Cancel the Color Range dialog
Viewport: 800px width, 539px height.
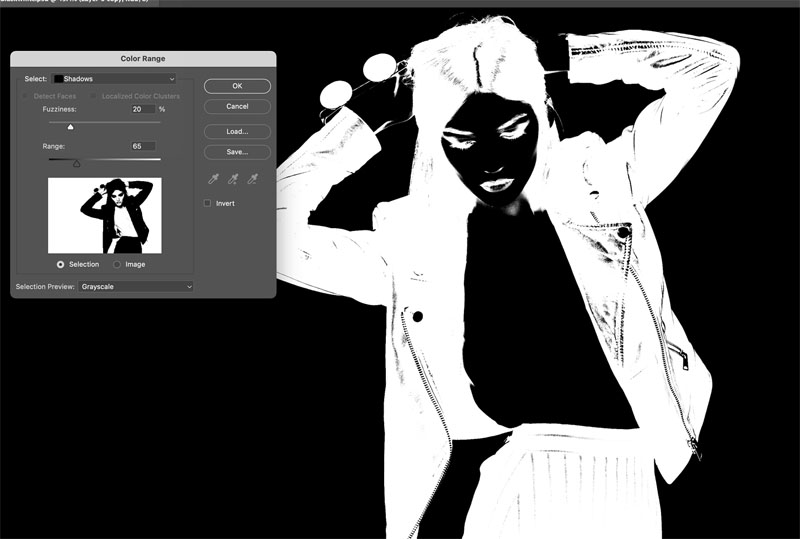pyautogui.click(x=237, y=106)
